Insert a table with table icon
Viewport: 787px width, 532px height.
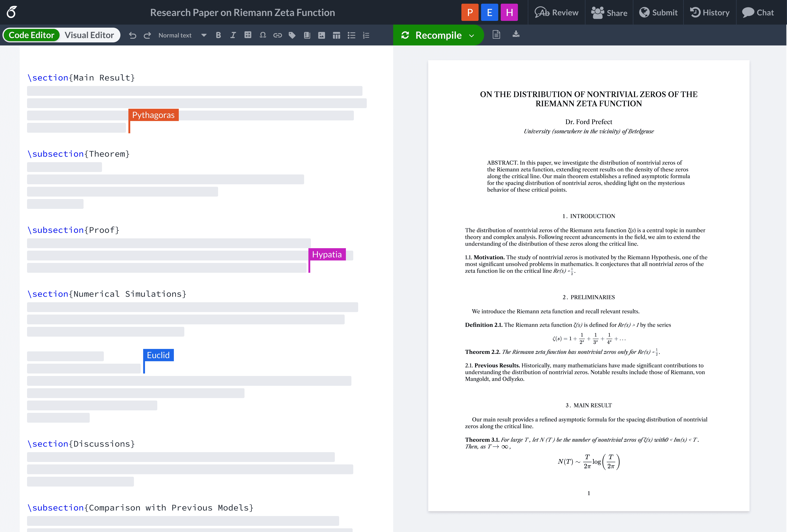(x=336, y=35)
